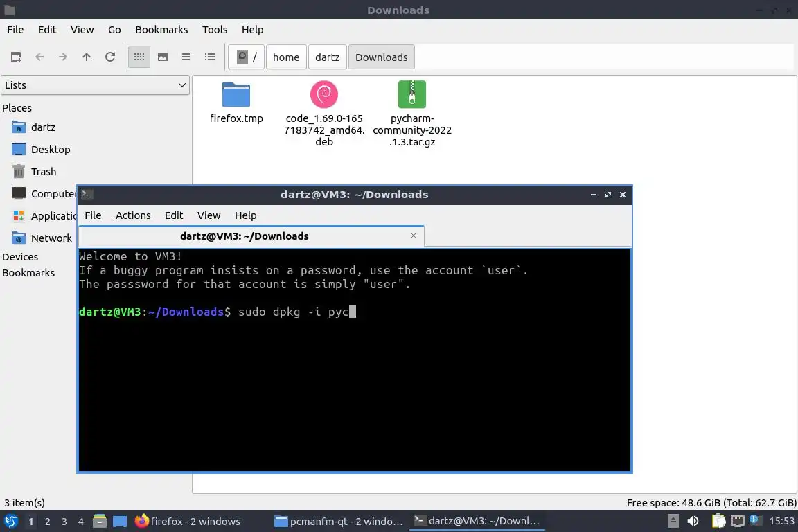Image resolution: width=798 pixels, height=532 pixels.
Task: Open firefox windows group in taskbar
Action: click(187, 522)
